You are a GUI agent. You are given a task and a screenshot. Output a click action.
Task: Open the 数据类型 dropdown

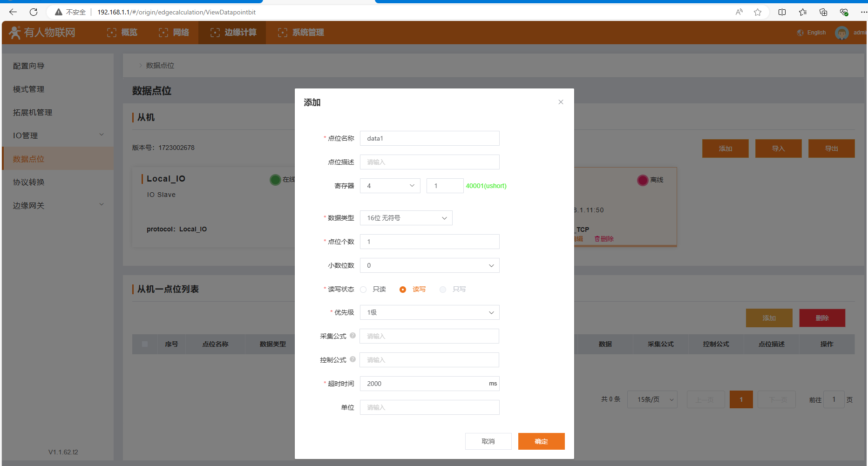click(x=406, y=218)
